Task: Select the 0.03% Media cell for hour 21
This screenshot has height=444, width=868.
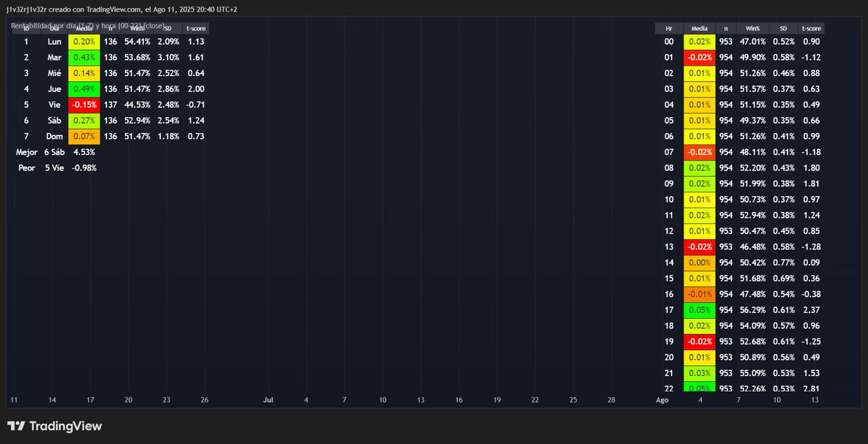Action: click(x=699, y=373)
